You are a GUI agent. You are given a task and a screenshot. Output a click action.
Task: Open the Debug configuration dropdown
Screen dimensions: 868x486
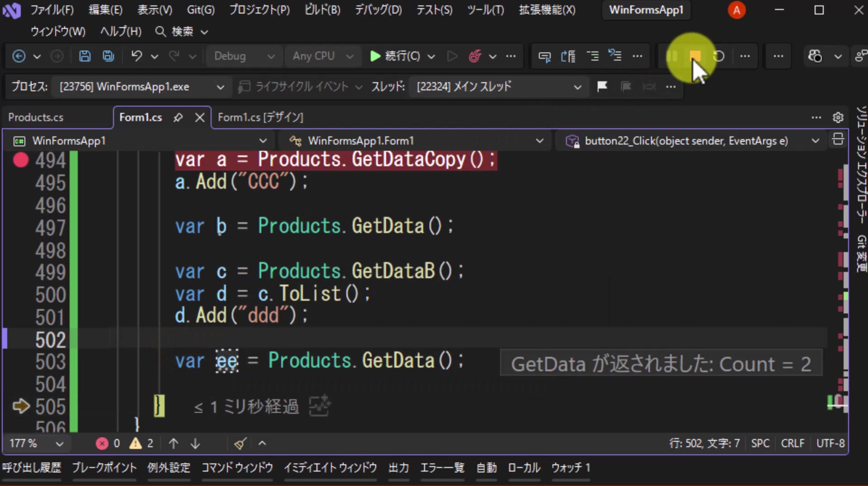pyautogui.click(x=245, y=56)
